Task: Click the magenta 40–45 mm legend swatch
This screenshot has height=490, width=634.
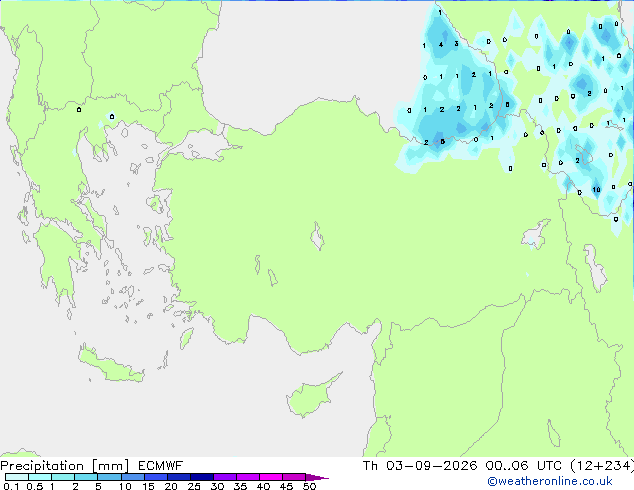Action: click(271, 477)
